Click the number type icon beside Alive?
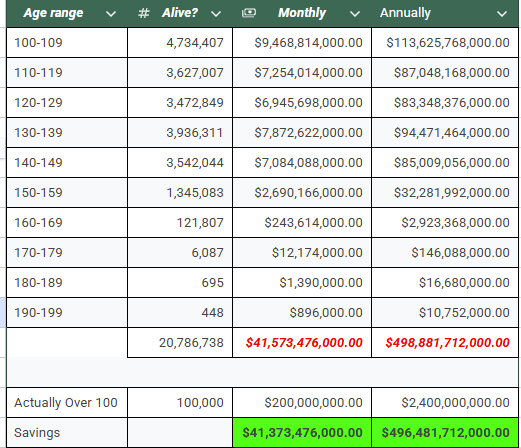 pos(144,13)
